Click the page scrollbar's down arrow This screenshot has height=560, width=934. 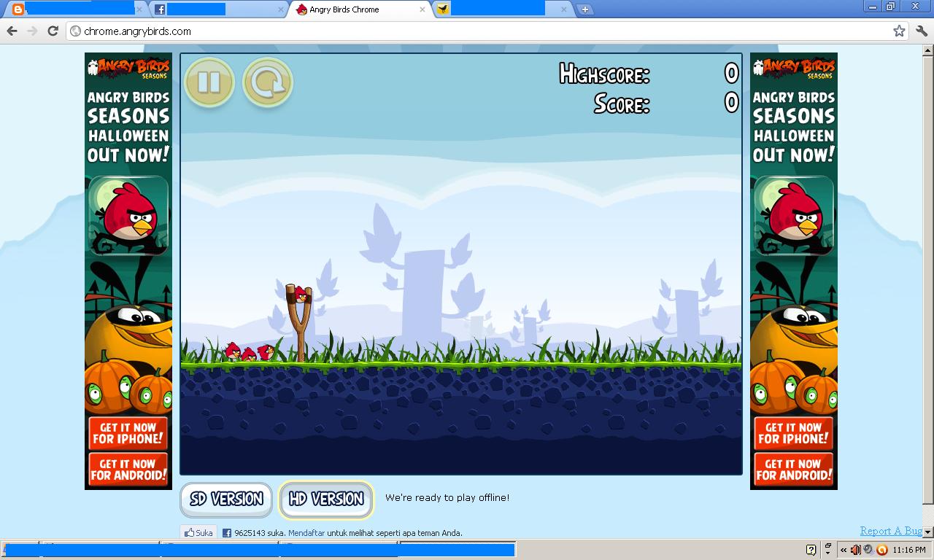(927, 533)
